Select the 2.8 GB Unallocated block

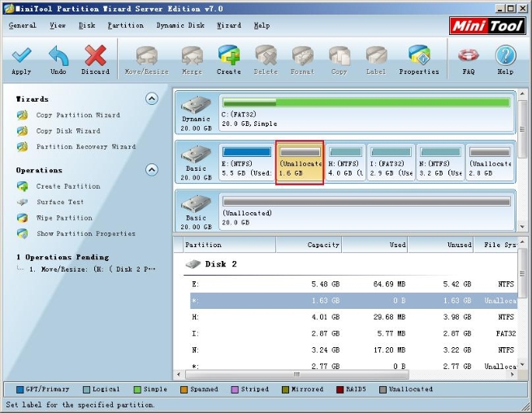[490, 163]
